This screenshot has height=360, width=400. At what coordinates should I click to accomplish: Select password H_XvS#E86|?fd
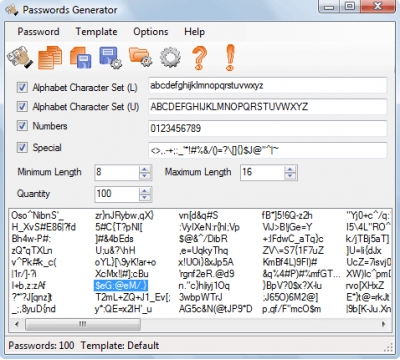pyautogui.click(x=43, y=227)
